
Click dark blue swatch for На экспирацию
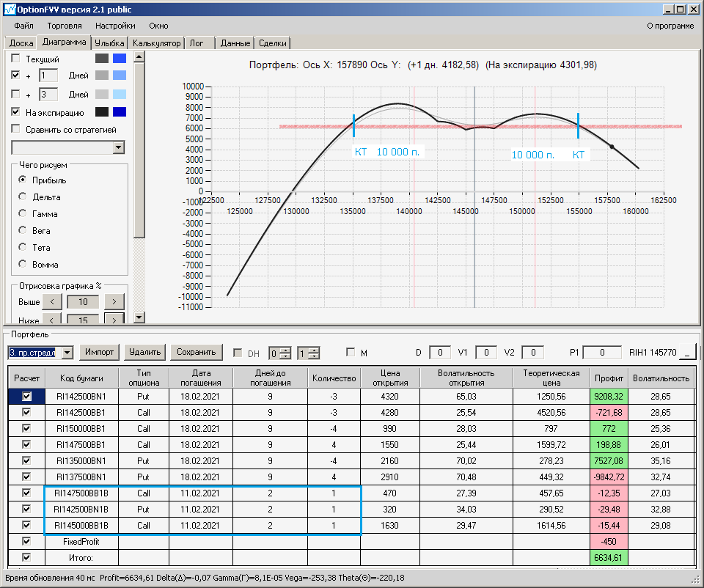click(120, 112)
